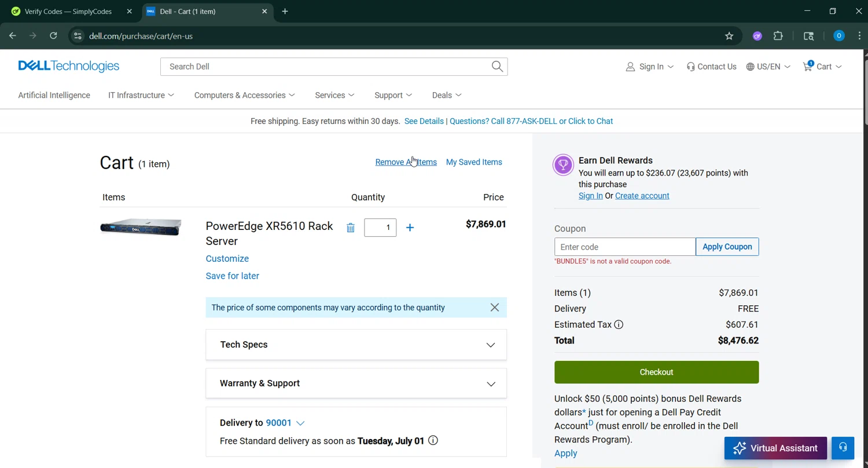Close the Verify Codes SimplyCodes tab
This screenshot has height=468, width=868.
coord(129,12)
